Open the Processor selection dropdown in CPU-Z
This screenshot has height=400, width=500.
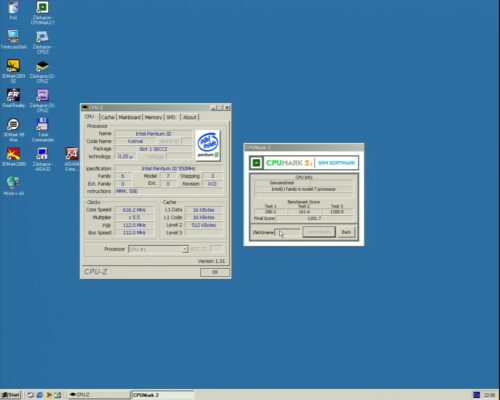click(158, 249)
